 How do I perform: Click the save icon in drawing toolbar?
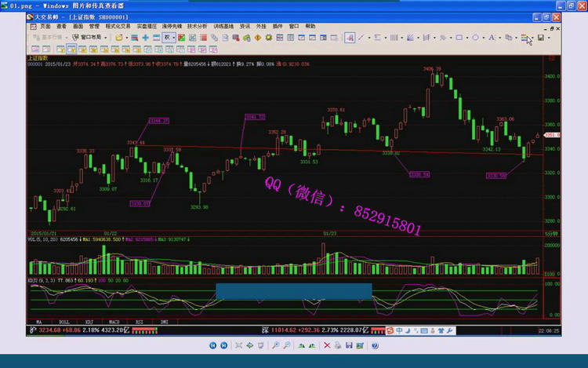[x=540, y=37]
